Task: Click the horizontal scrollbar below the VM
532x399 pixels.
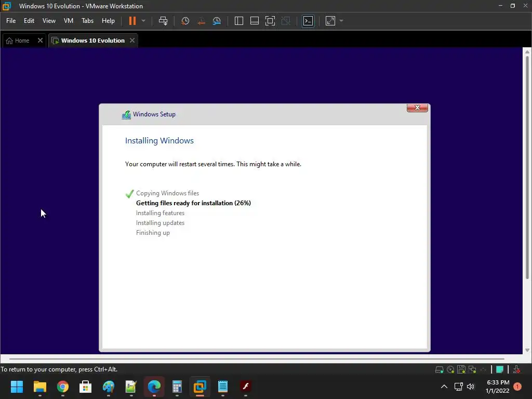Action: coord(257,358)
